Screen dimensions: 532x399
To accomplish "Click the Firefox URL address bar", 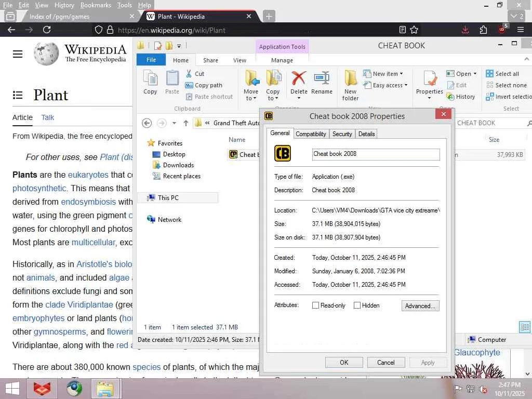I will point(251,30).
